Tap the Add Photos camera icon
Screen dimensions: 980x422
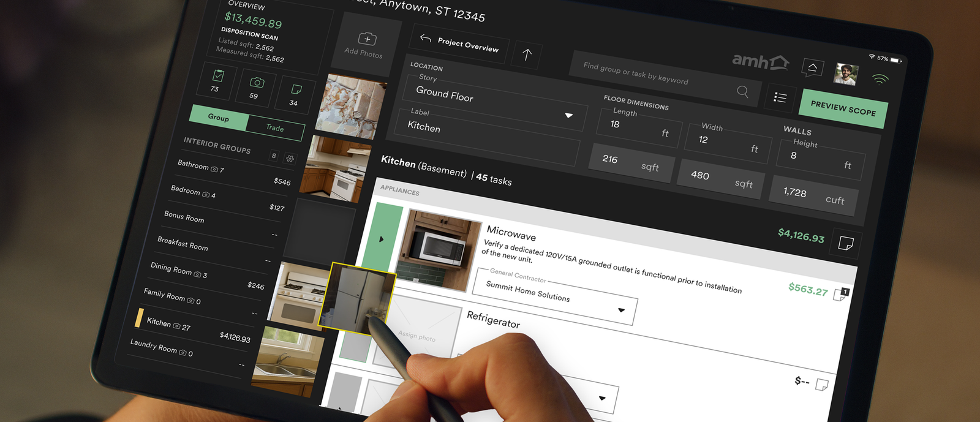click(367, 39)
